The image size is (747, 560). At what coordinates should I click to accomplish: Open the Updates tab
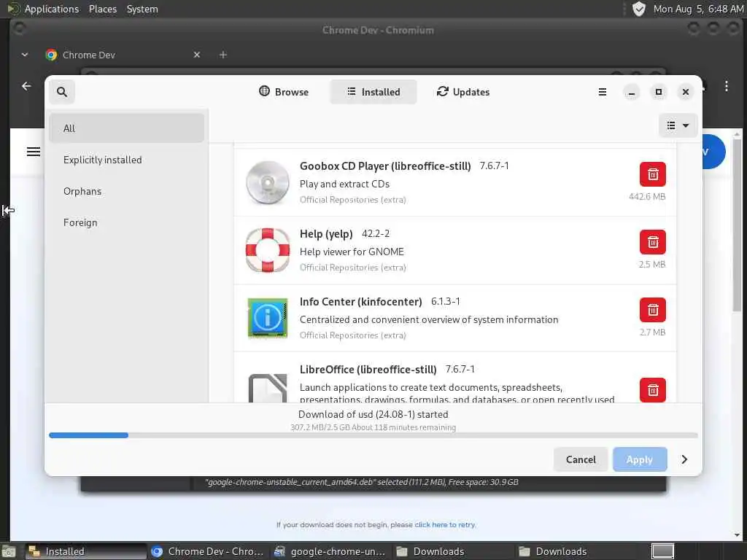[463, 92]
